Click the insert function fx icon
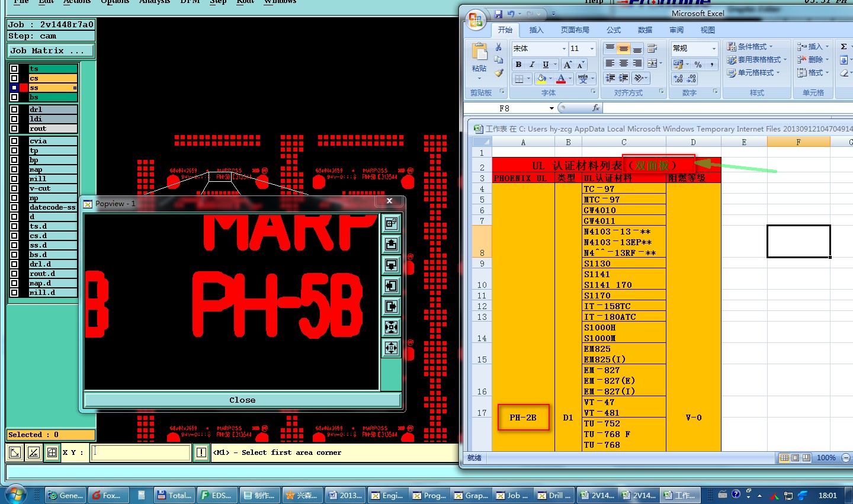This screenshot has height=504, width=853. pos(596,108)
